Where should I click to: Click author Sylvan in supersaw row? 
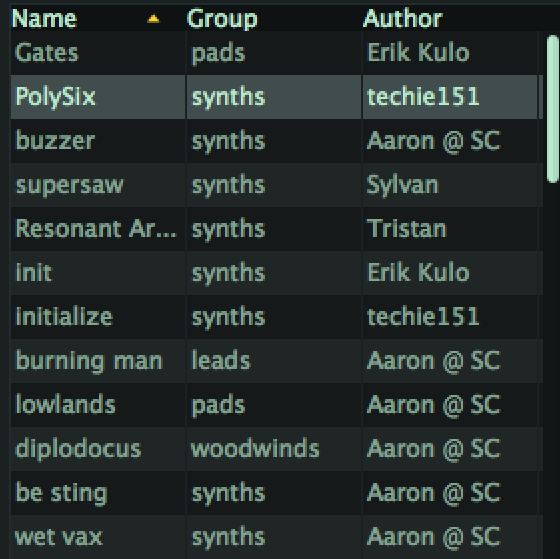402,185
